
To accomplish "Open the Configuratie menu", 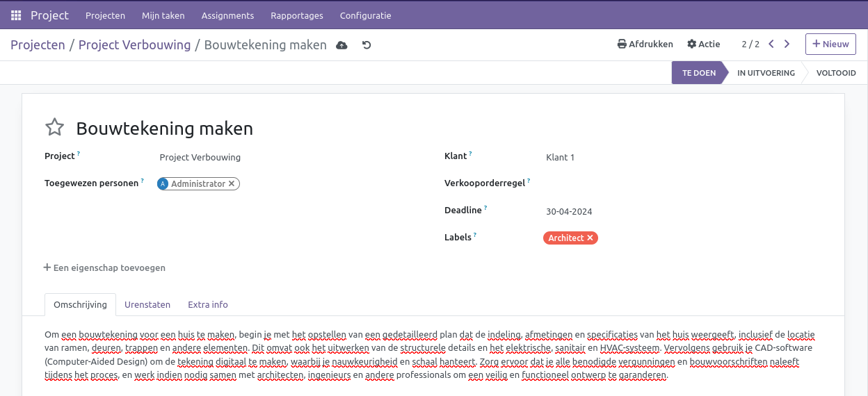I will [365, 15].
